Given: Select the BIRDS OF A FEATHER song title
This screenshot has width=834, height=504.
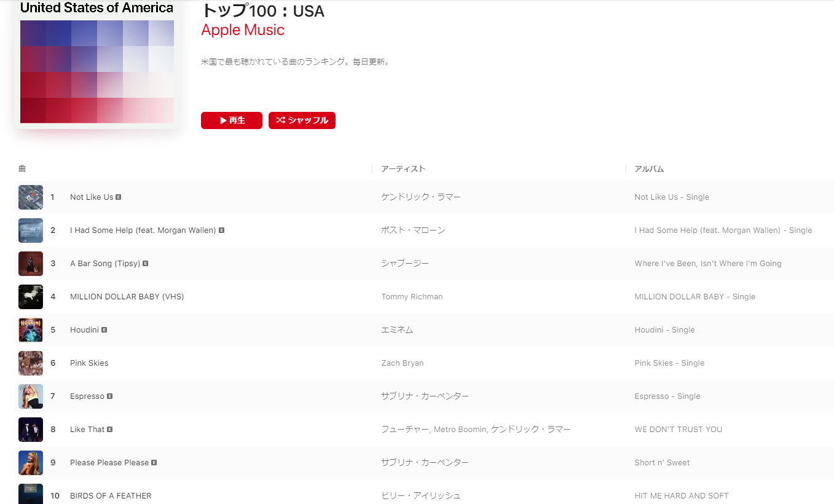Looking at the screenshot, I should point(111,496).
